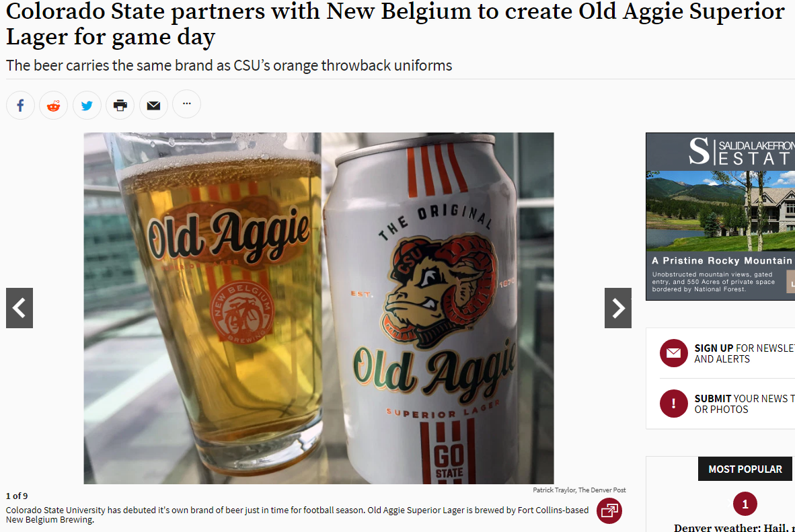Click the article headline about Old Aggie
Screen dimensions: 795x532
(x=395, y=24)
